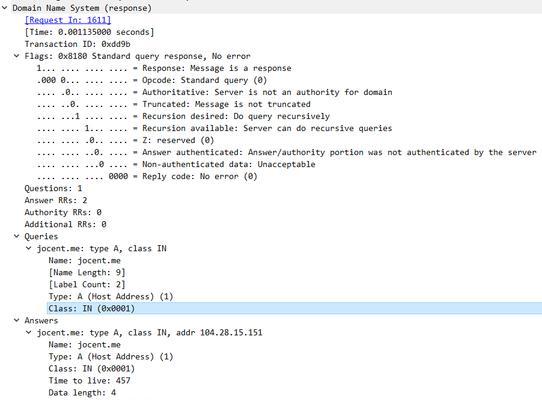Select the Answer RRs: 2 field

56,200
